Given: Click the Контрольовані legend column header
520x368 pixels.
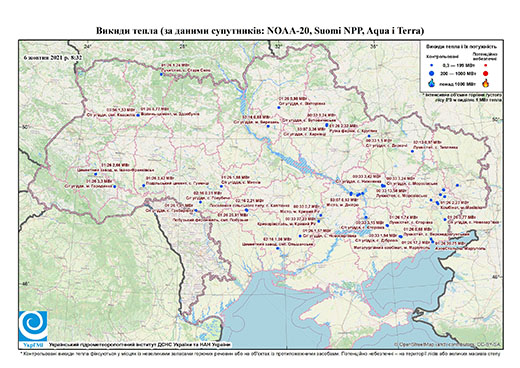Looking at the screenshot, I should pyautogui.click(x=442, y=57).
